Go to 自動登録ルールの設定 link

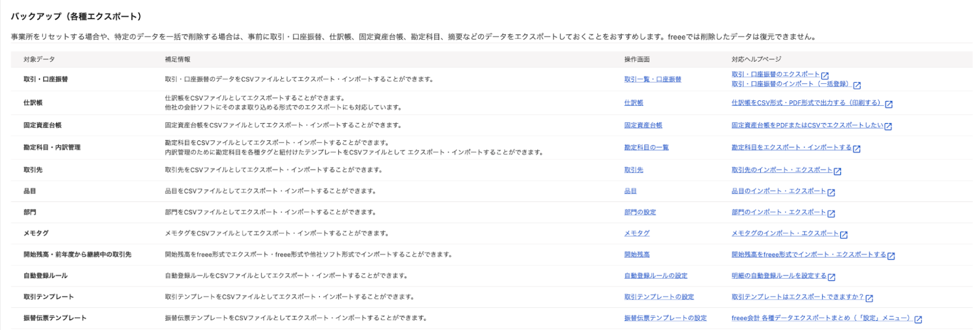coord(655,276)
